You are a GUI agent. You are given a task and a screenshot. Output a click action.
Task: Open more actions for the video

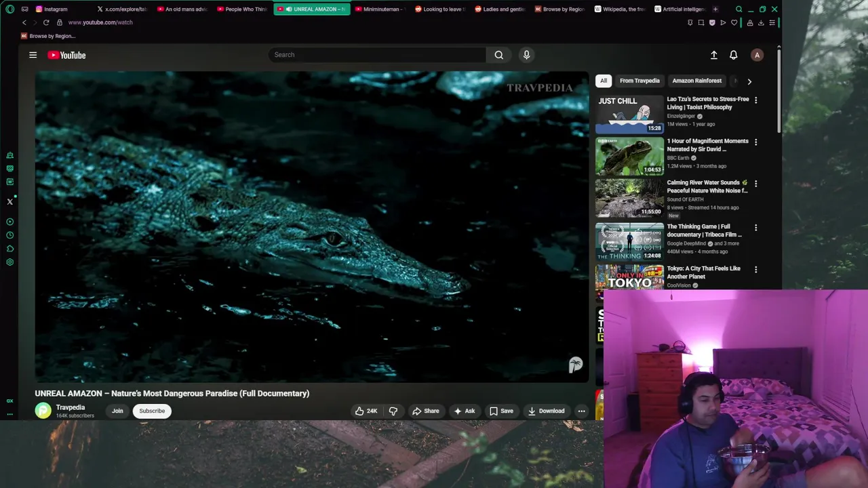[581, 411]
